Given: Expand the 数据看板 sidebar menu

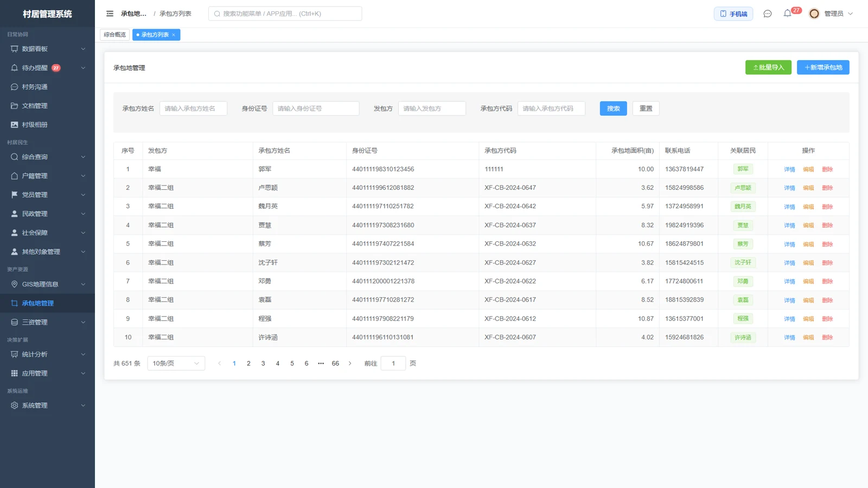Looking at the screenshot, I should pos(47,49).
